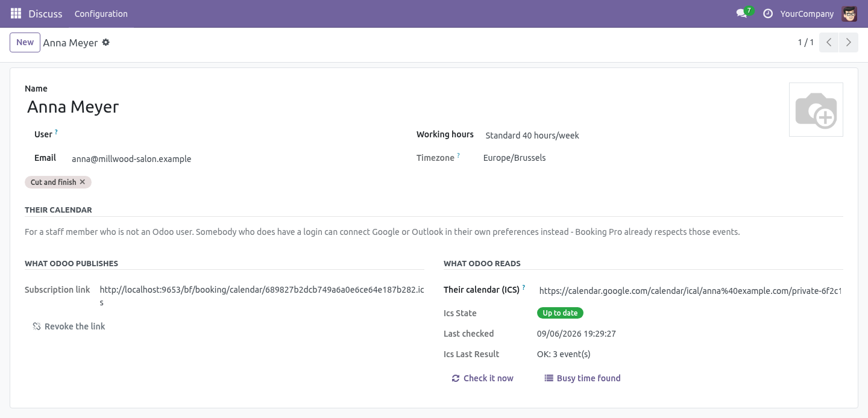868x418 pixels.
Task: Open the YourCompany company switcher
Action: [807, 13]
